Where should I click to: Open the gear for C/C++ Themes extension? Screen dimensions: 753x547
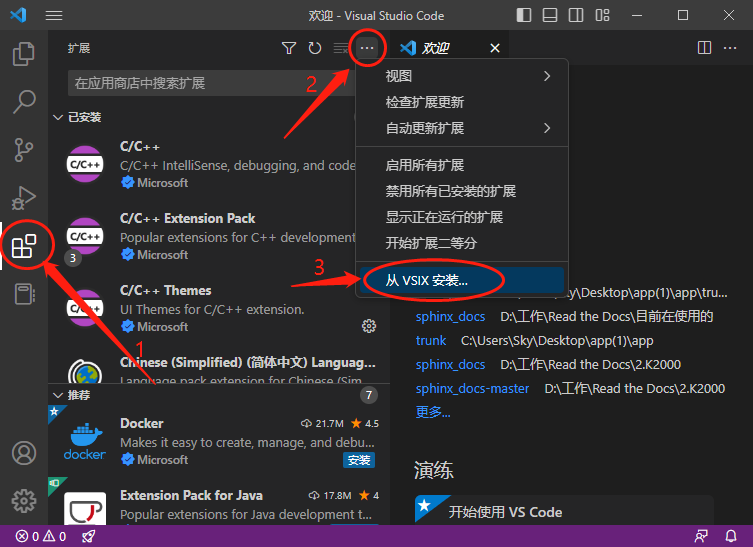point(369,326)
